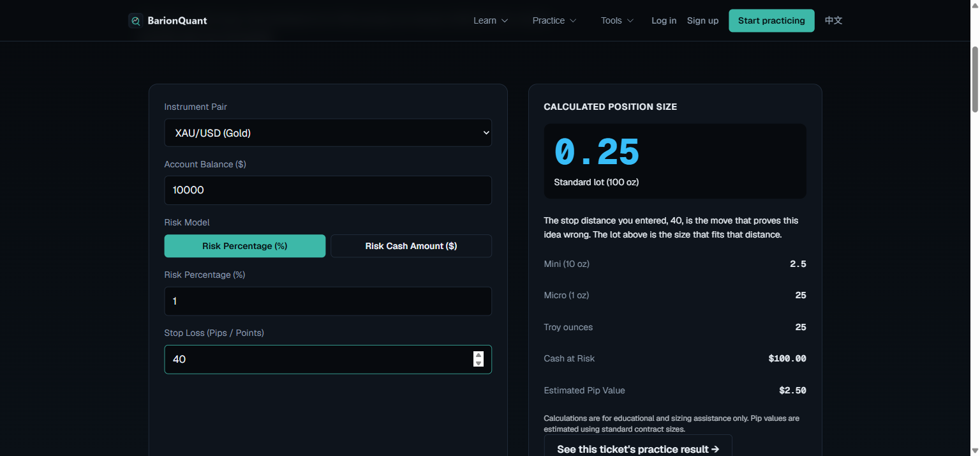Click the CALCULATED POSITION SIZE heading
The width and height of the screenshot is (980, 456).
611,107
